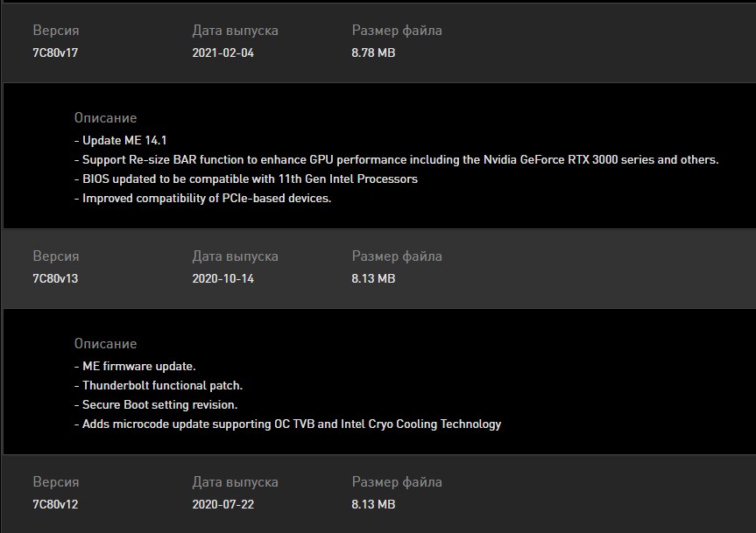The width and height of the screenshot is (756, 533).
Task: Click the 8.13 MB size for 7C80v12
Action: (x=373, y=504)
